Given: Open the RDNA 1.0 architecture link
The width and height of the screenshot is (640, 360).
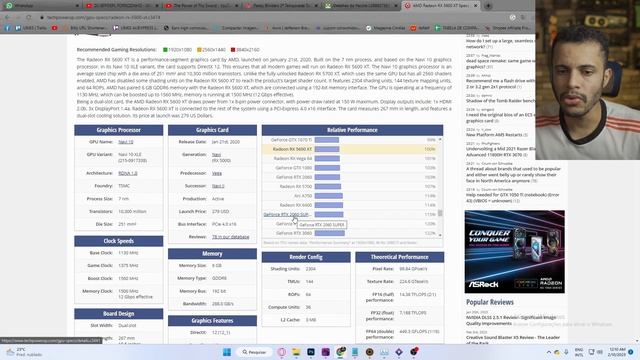Looking at the screenshot, I should [128, 173].
